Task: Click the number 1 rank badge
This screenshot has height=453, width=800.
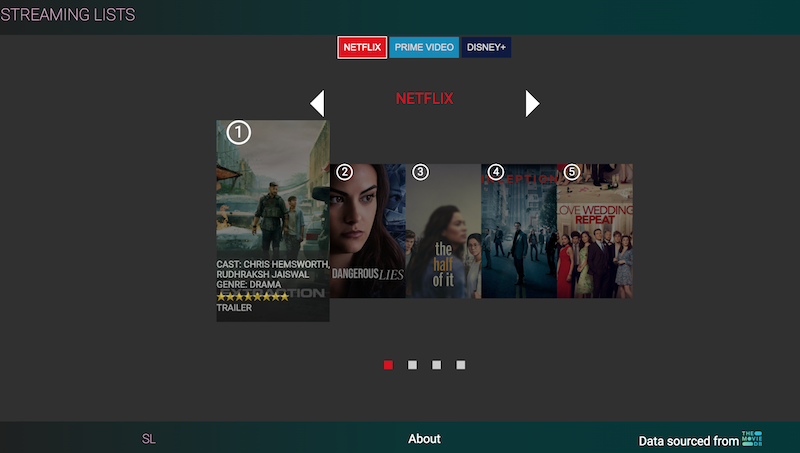Action: (238, 133)
